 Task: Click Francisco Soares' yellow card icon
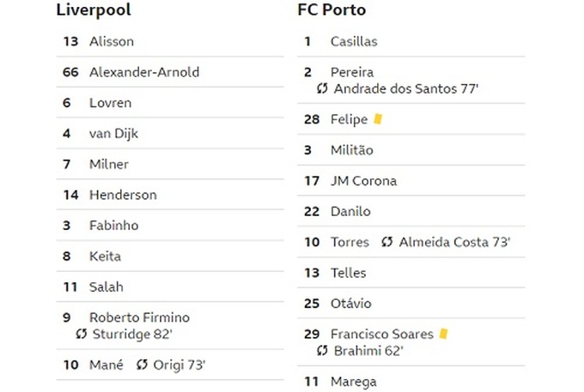coord(444,334)
